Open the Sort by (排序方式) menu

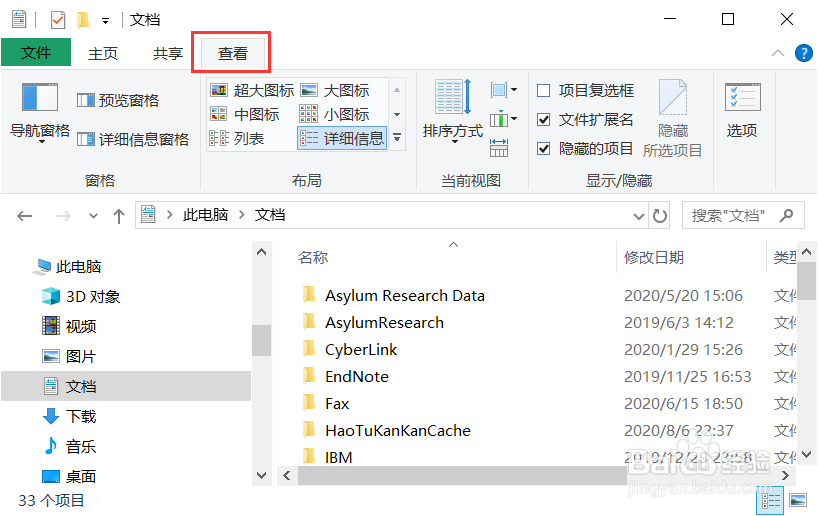[453, 112]
